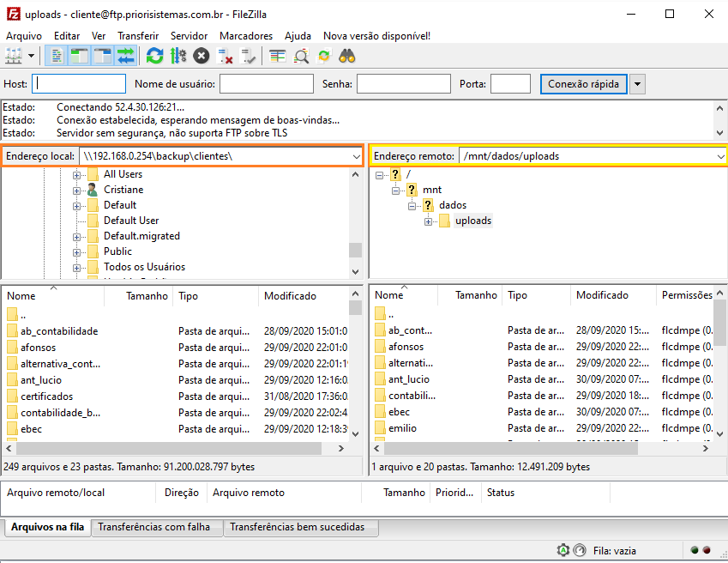The width and height of the screenshot is (728, 563).
Task: Toggle the remote directory tree display
Action: coord(103,56)
